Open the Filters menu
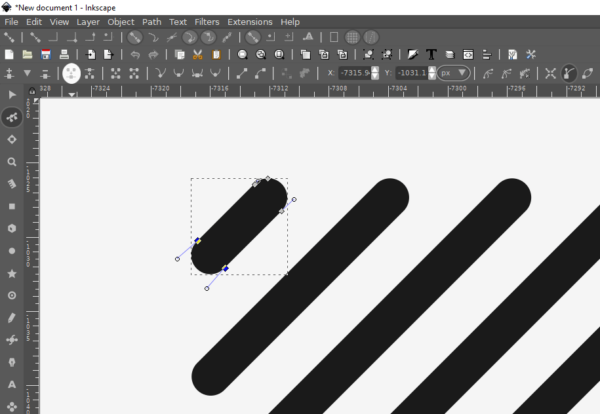600x414 pixels. tap(207, 22)
